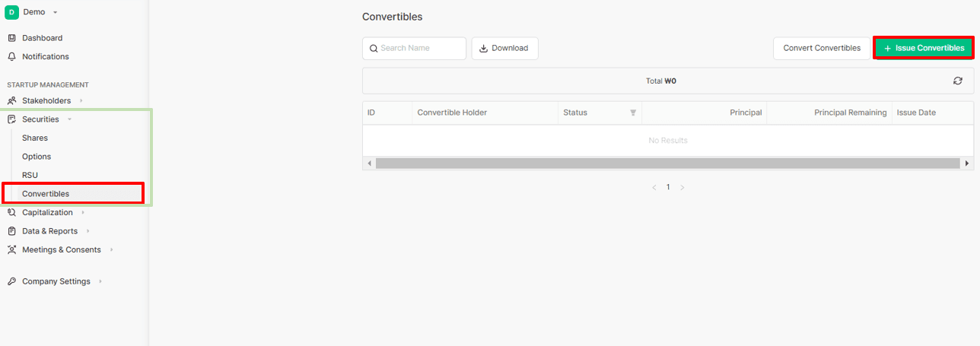The height and width of the screenshot is (346, 980).
Task: Expand Capitalization in the sidebar
Action: coord(47,212)
